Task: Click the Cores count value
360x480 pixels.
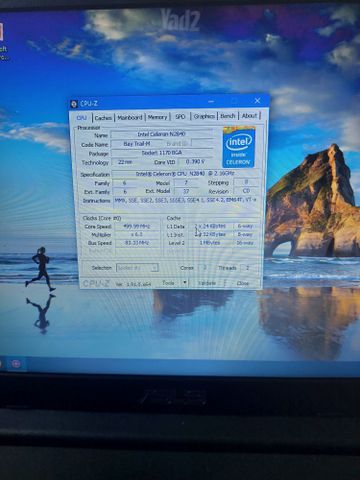Action: pos(205,268)
